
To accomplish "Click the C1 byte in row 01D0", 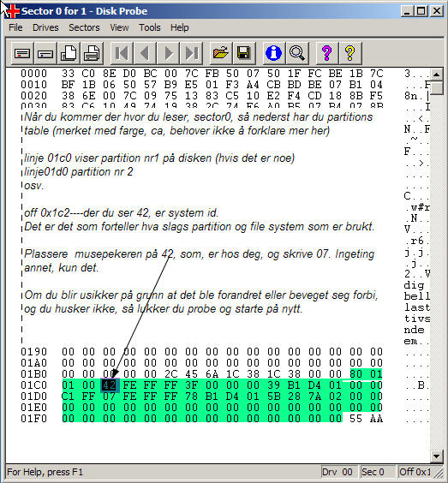I will [68, 397].
